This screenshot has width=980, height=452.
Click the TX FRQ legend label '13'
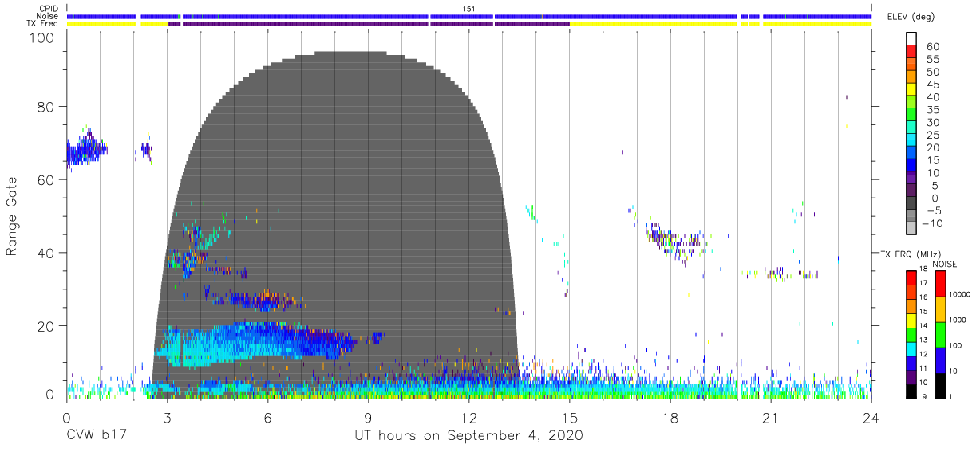(925, 340)
